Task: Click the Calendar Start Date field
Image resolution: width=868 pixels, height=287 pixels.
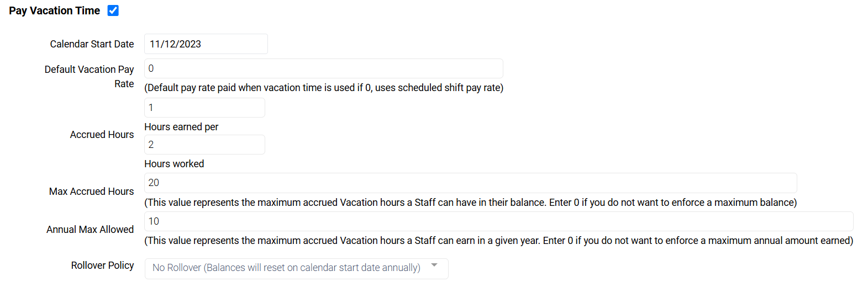Action: click(206, 44)
